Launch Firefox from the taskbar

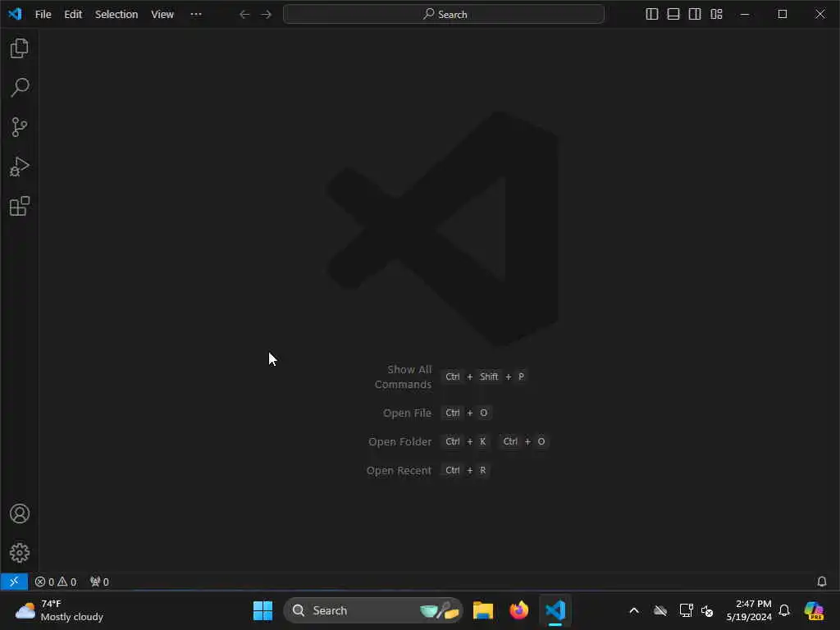pyautogui.click(x=518, y=610)
